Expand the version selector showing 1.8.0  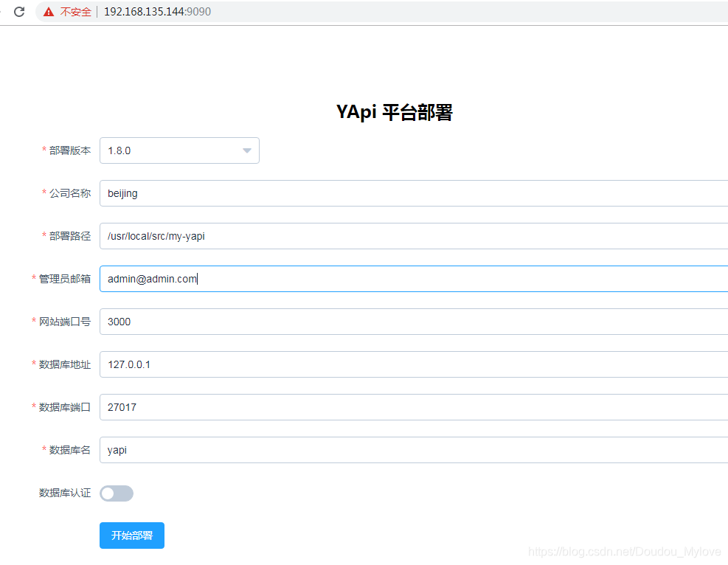point(179,150)
